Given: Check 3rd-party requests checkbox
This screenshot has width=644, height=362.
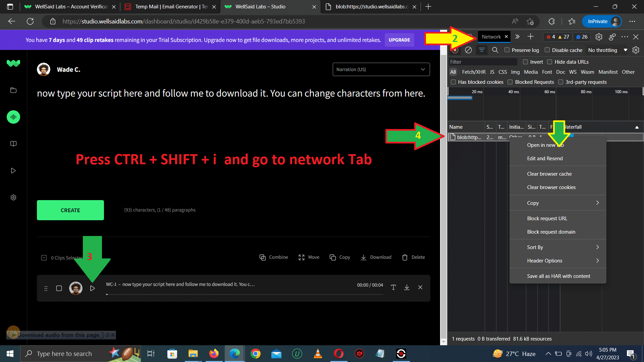Looking at the screenshot, I should pyautogui.click(x=560, y=82).
